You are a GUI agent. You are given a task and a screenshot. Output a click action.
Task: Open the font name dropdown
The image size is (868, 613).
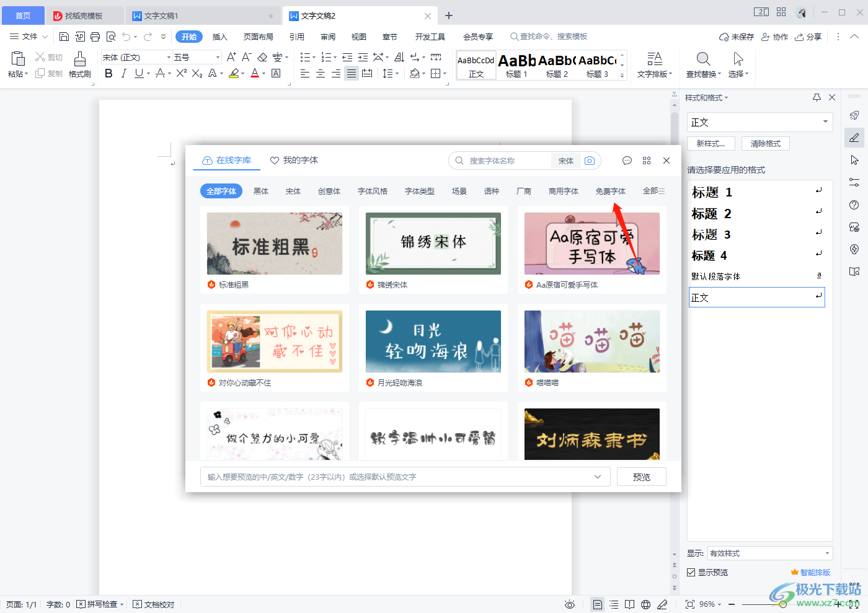pos(169,57)
